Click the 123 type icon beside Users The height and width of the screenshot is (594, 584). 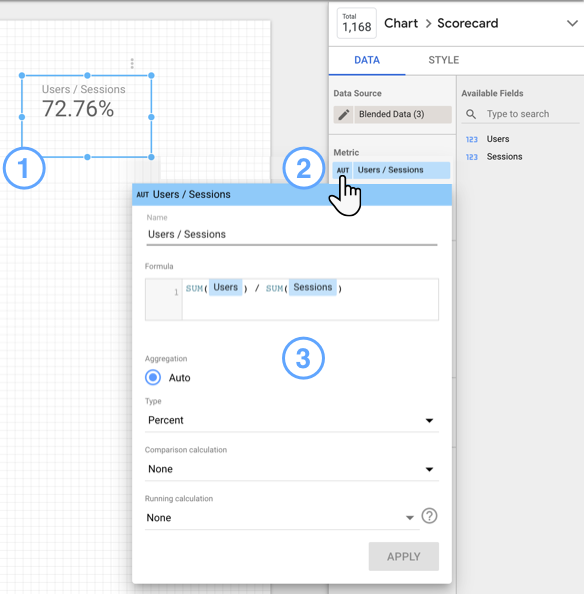coord(472,139)
